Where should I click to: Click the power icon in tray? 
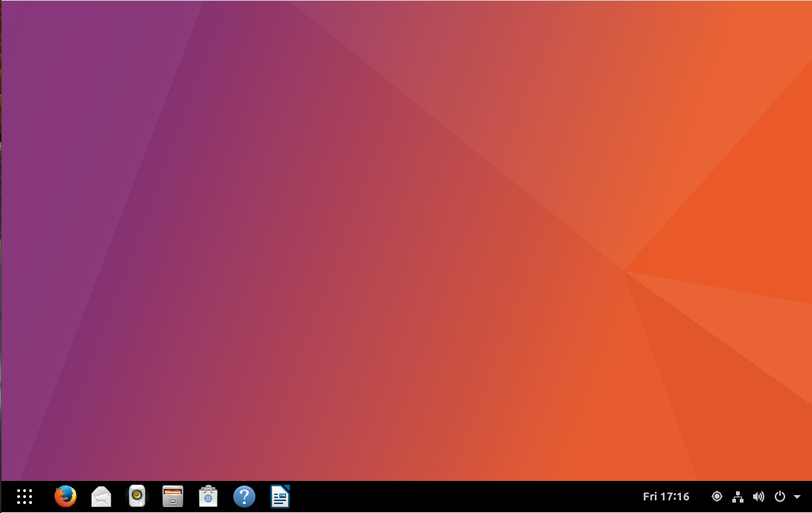[779, 497]
